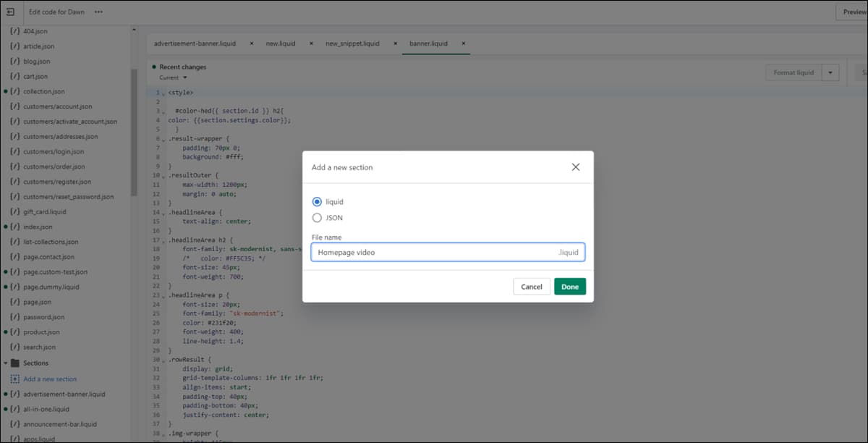Switch to banner.liquid tab
Screen dimensions: 868x443
tap(428, 43)
